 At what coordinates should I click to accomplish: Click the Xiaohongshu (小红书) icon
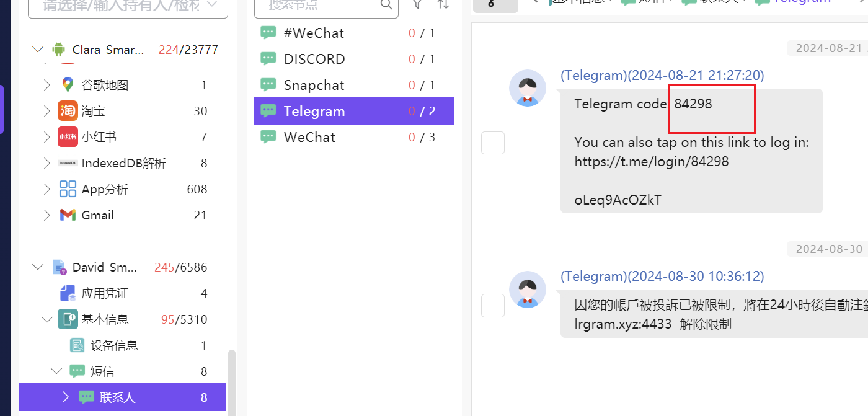point(68,137)
